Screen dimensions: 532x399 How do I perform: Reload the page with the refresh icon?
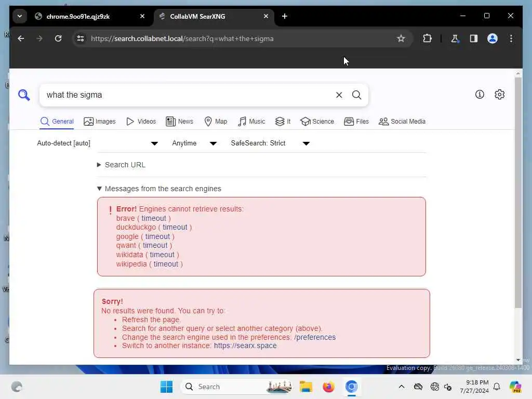click(58, 38)
